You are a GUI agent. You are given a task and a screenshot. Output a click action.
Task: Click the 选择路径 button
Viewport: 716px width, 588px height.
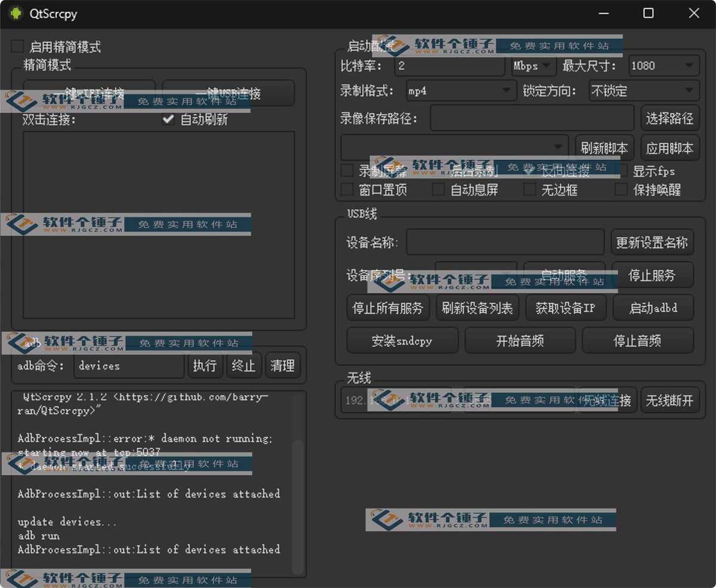(x=670, y=118)
